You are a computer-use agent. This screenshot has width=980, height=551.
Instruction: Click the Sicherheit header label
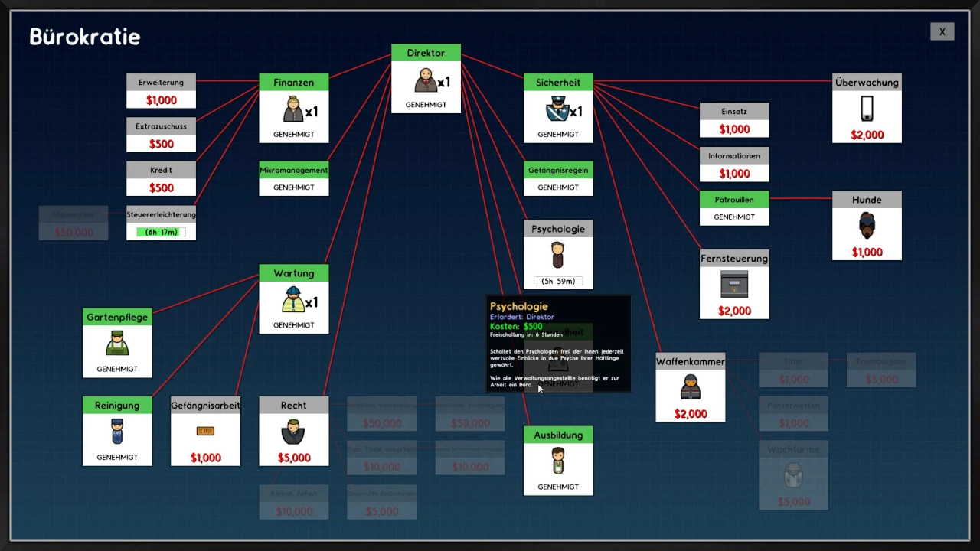click(x=558, y=82)
